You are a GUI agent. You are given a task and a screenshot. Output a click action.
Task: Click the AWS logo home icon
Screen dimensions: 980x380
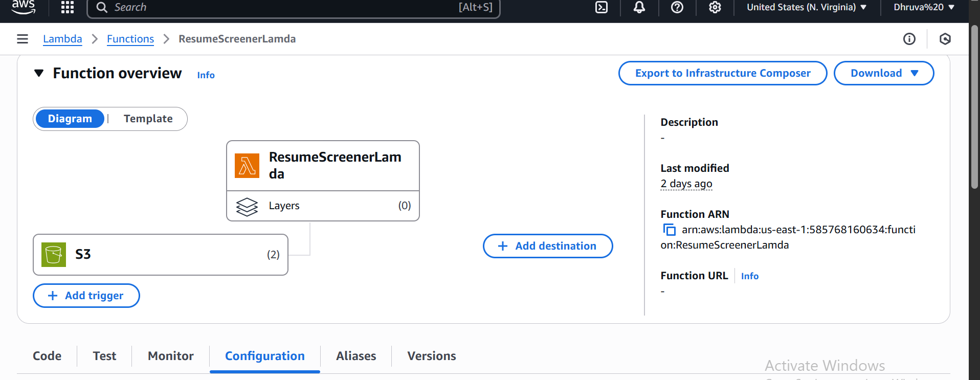[24, 7]
